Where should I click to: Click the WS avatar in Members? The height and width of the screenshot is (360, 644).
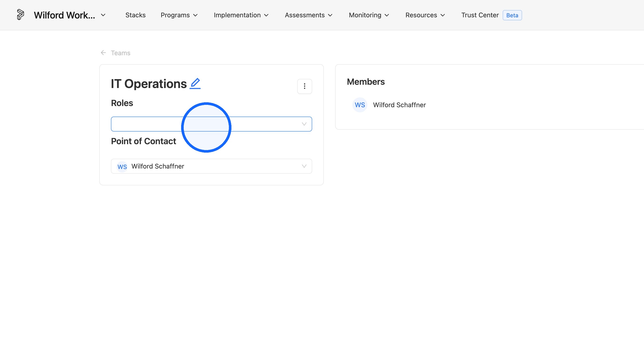(360, 105)
